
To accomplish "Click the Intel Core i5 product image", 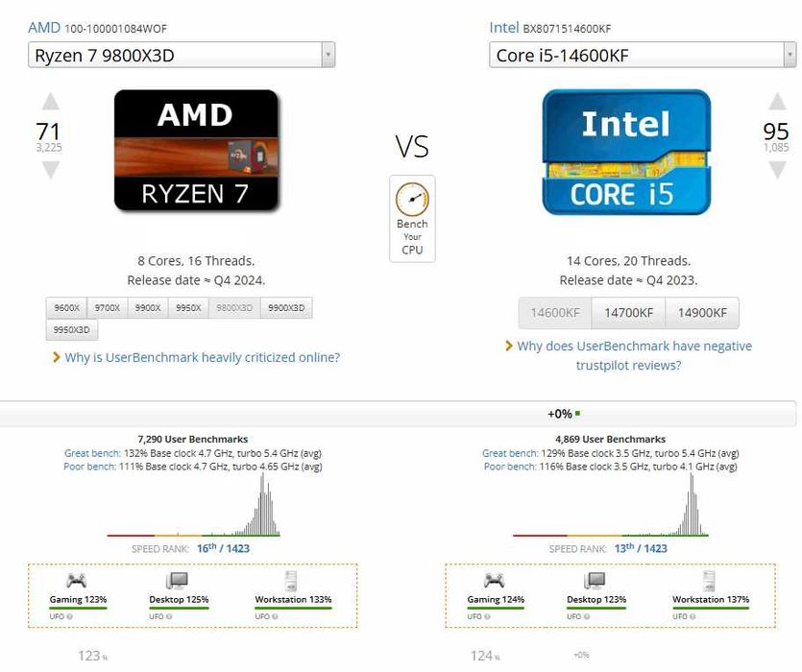I will tap(625, 152).
